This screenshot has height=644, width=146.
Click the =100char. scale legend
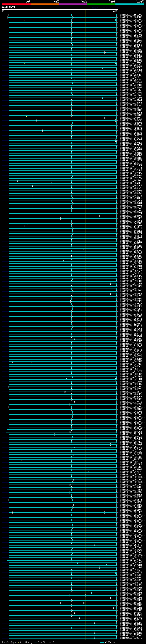click(x=109, y=642)
